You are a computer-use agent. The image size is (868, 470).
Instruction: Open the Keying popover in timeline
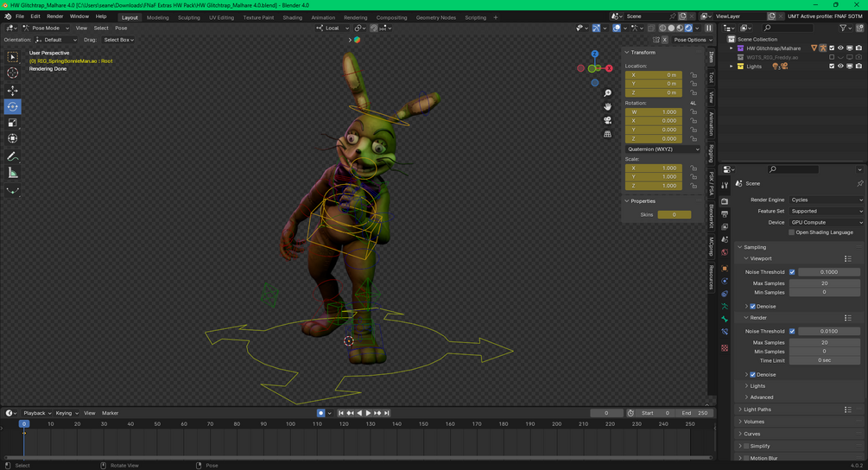67,413
